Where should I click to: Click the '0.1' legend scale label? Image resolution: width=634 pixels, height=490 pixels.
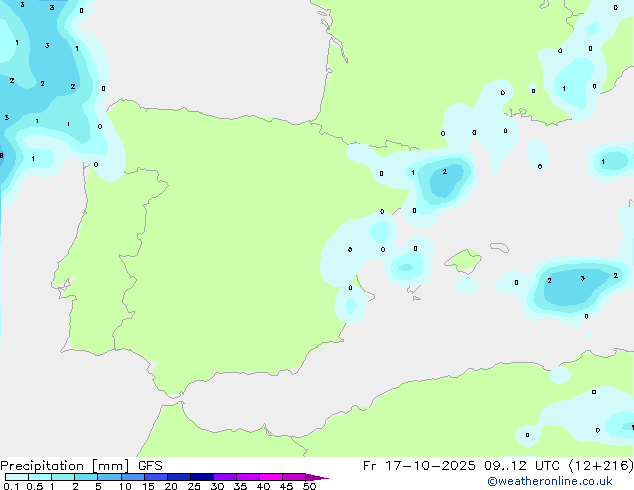(11, 486)
